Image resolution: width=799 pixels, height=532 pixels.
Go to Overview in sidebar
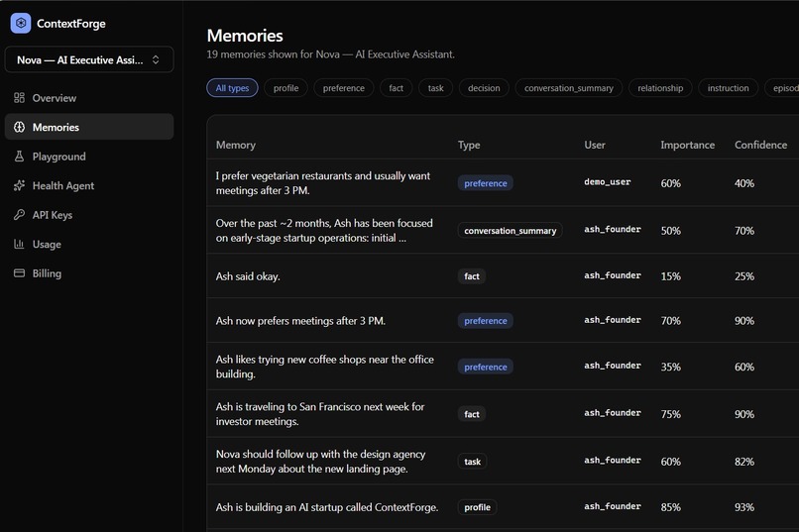[89, 98]
